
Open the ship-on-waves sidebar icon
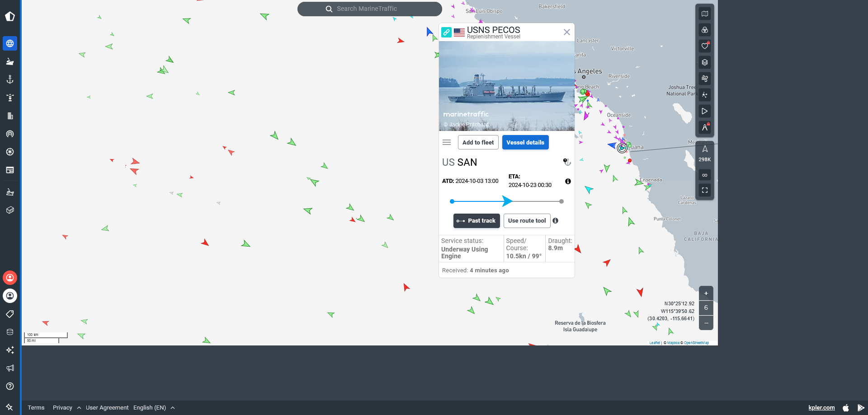[10, 192]
